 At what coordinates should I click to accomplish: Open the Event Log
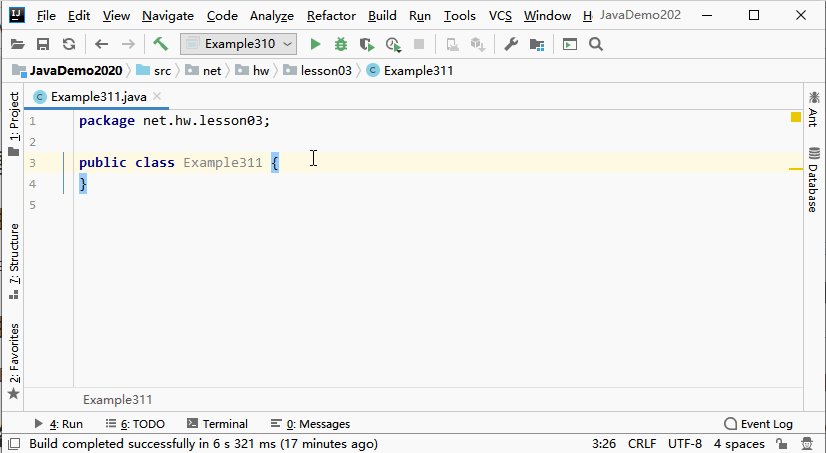click(x=758, y=424)
